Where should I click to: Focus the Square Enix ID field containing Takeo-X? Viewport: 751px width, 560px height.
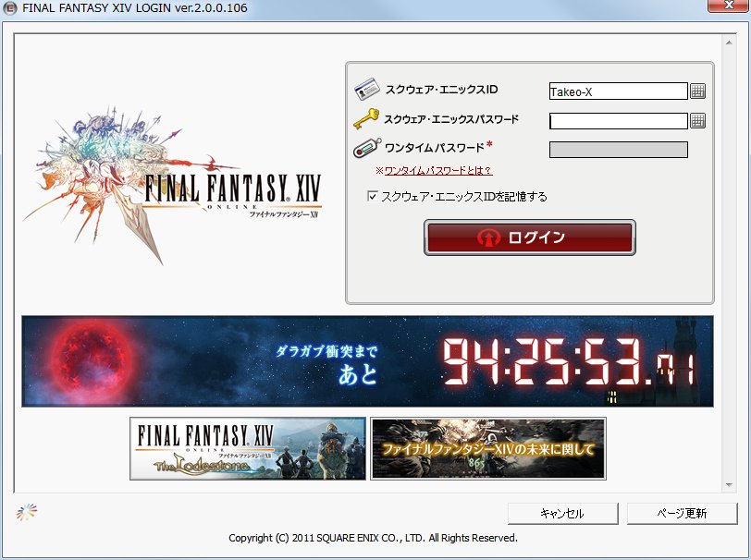619,91
